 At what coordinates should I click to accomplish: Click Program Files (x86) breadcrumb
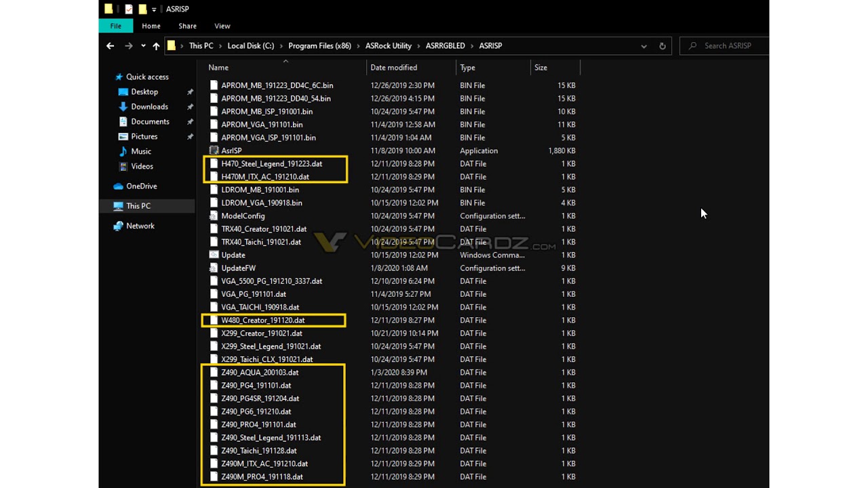[320, 45]
